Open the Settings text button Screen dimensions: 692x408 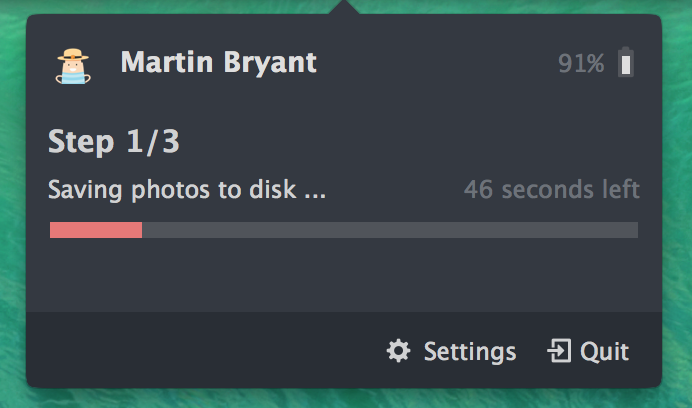[x=470, y=352]
